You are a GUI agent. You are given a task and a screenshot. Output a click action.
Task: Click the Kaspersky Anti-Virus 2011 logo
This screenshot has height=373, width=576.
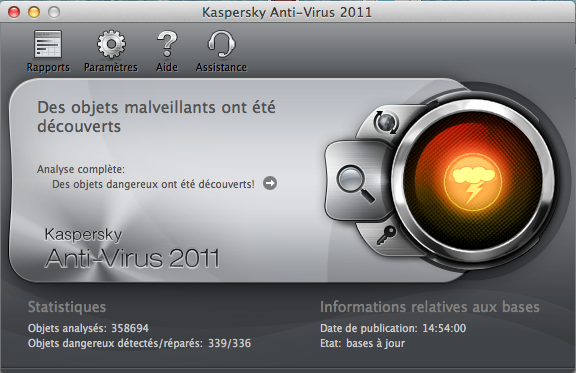tap(132, 249)
